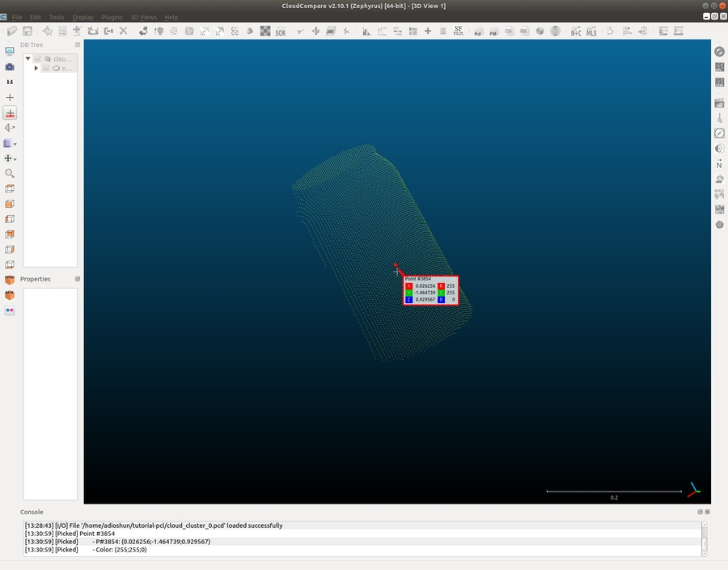Open the Plugins menu
This screenshot has width=728, height=570.
[x=112, y=17]
